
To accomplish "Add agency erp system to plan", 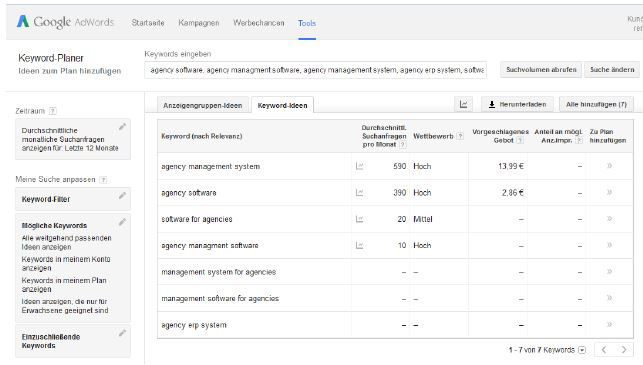I will pos(609,324).
